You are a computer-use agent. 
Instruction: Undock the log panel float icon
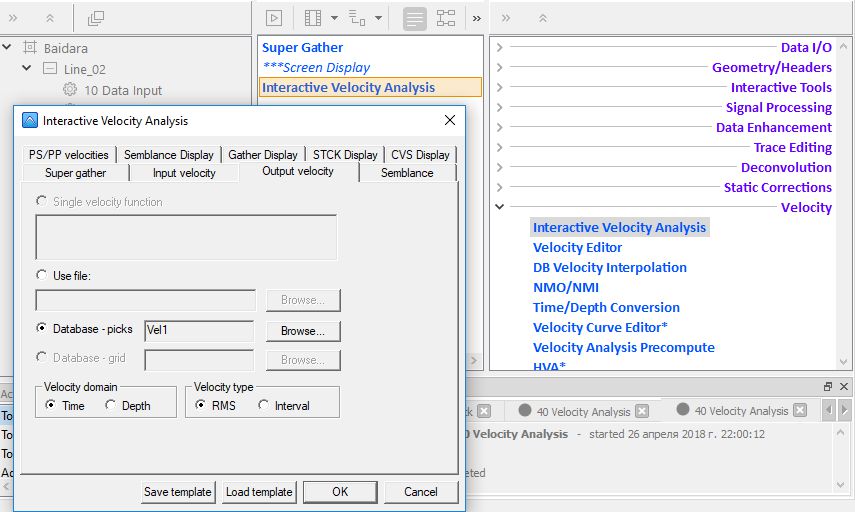(828, 386)
